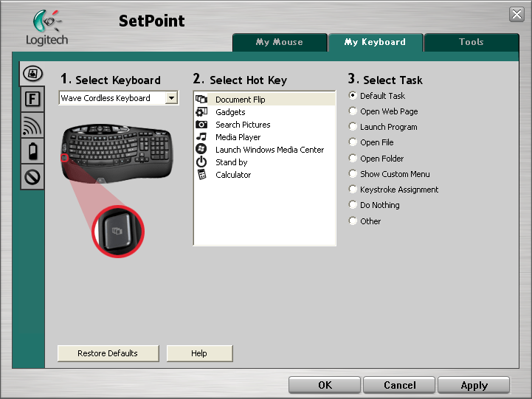
Task: Switch to the My Mouse tab
Action: (280, 42)
